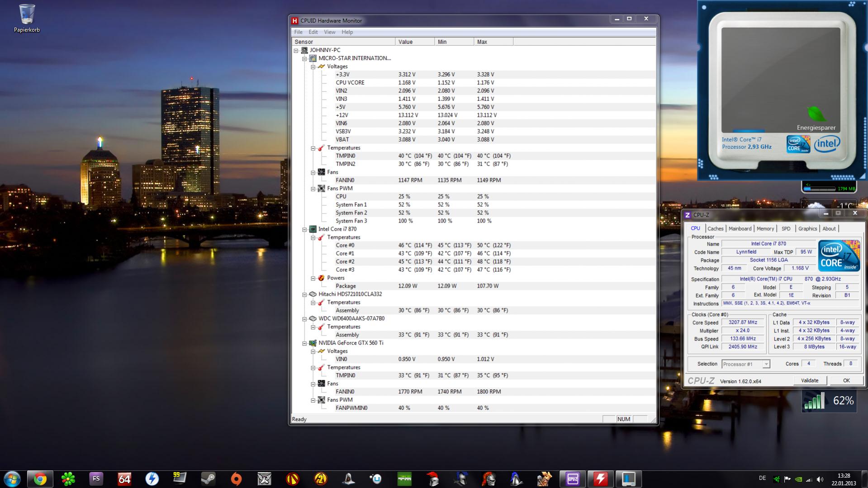Image resolution: width=868 pixels, height=488 pixels.
Task: Open the Help menu in Hardware Monitor
Action: [347, 32]
